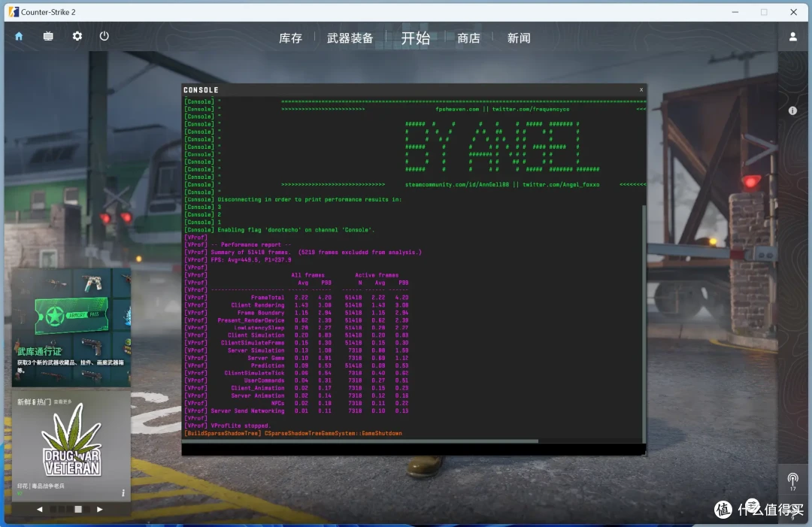The height and width of the screenshot is (527, 812).
Task: Click the power quit icon
Action: click(104, 36)
